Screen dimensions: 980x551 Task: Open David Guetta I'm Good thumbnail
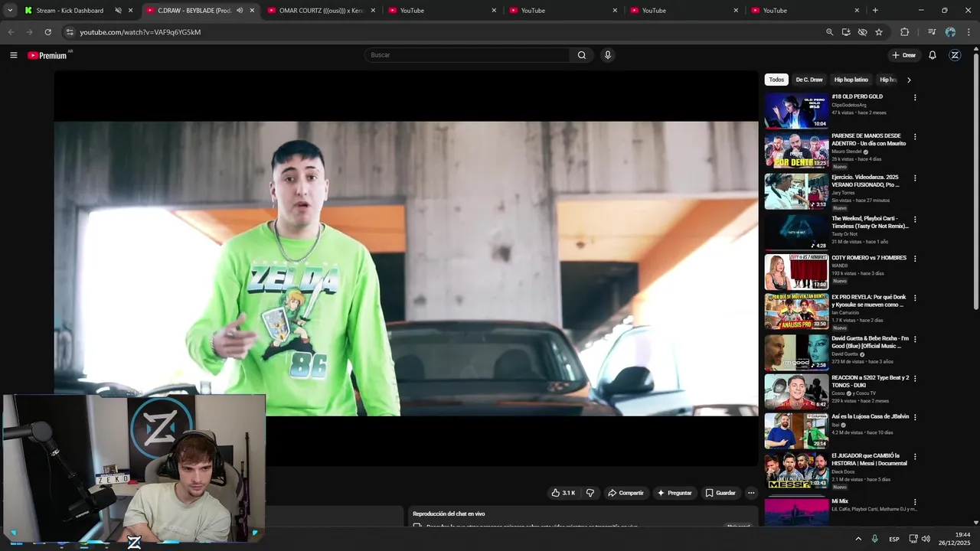click(796, 352)
